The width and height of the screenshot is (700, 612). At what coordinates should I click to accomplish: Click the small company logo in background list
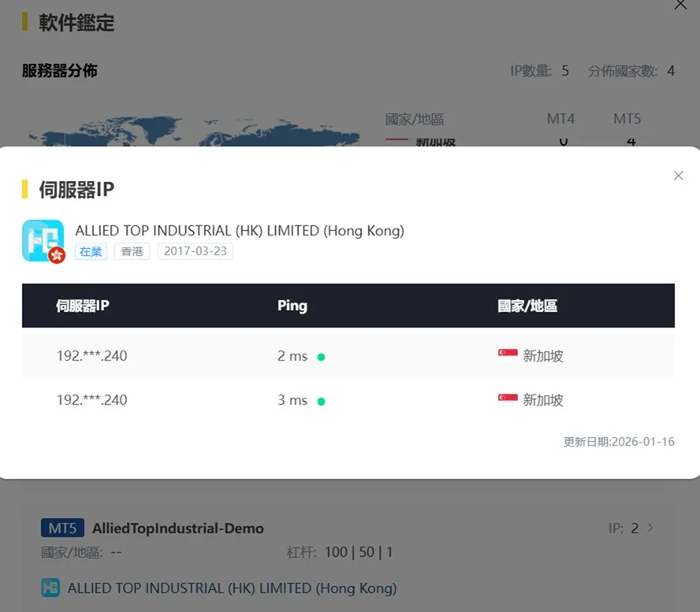tap(50, 588)
